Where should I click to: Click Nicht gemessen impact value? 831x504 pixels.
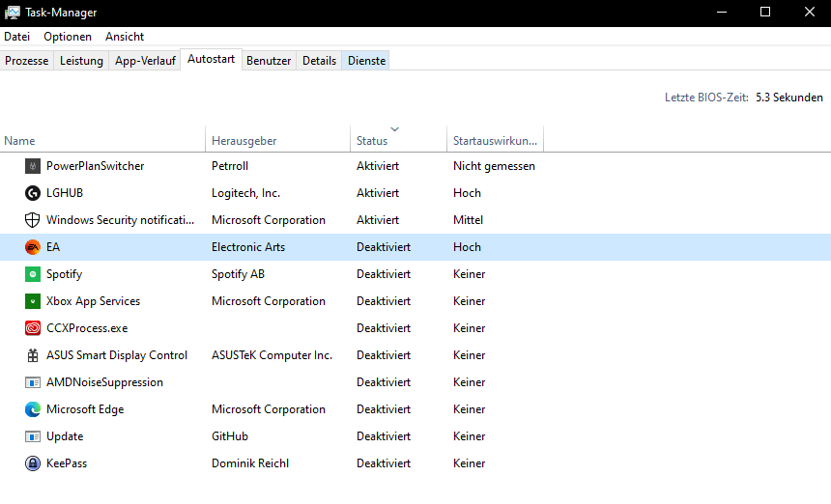coord(494,166)
